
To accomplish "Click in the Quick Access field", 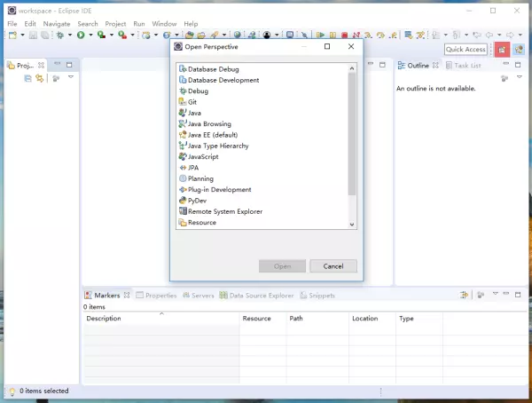I will pos(465,50).
